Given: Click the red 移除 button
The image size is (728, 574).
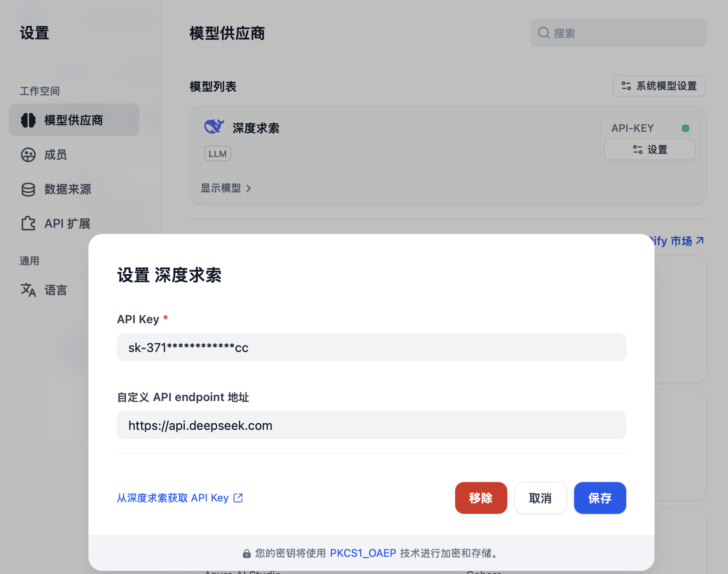Looking at the screenshot, I should (481, 498).
